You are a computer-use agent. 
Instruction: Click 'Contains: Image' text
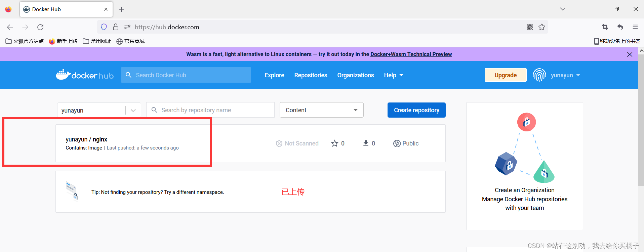pos(84,148)
